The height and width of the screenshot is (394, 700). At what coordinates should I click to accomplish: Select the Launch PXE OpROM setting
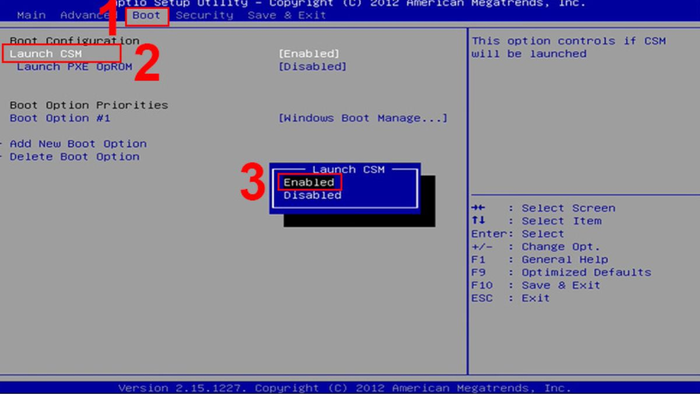tap(75, 66)
